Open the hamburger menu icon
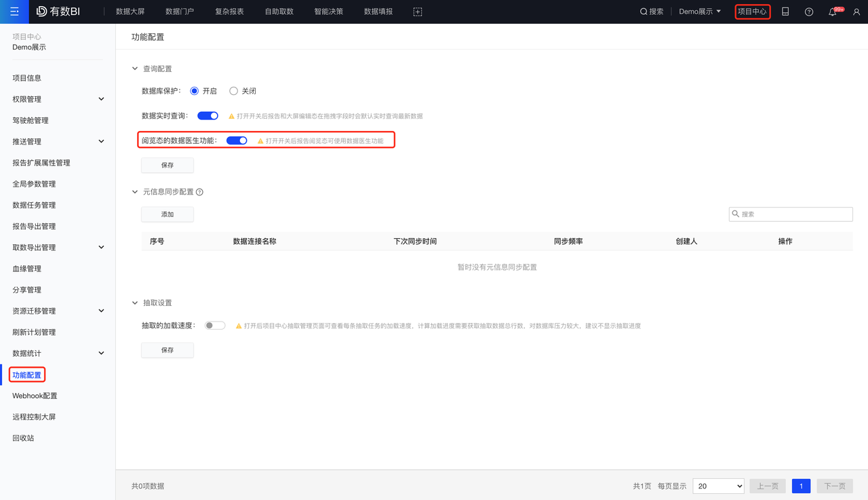Image resolution: width=868 pixels, height=500 pixels. coord(14,12)
